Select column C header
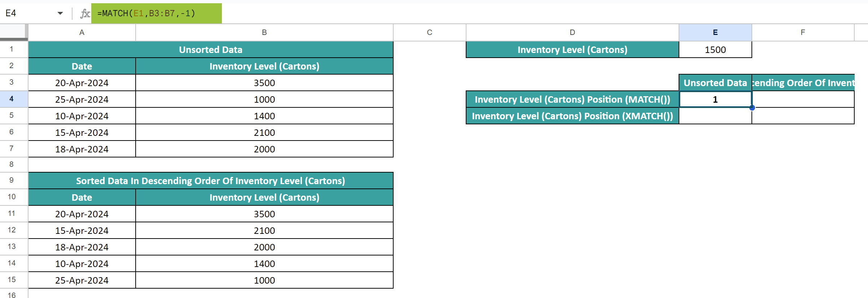Screen dimensions: 868x298 coord(430,32)
